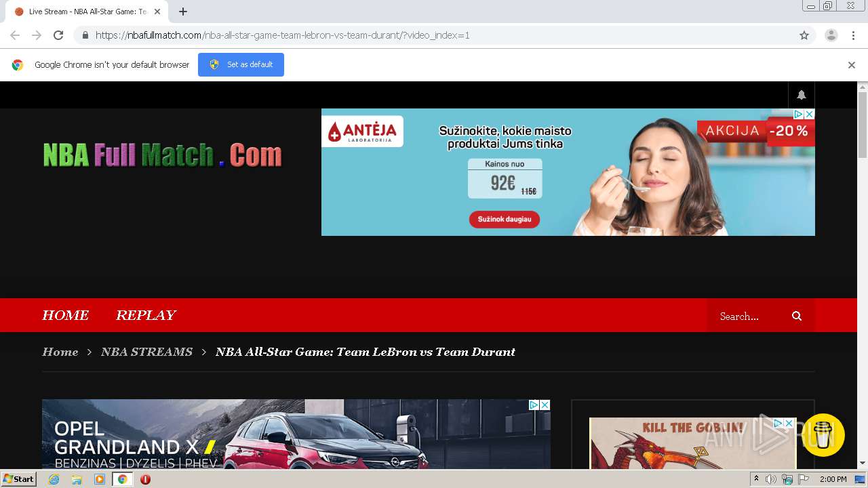Open Action Center flag icon
The width and height of the screenshot is (868, 488).
coord(804,479)
